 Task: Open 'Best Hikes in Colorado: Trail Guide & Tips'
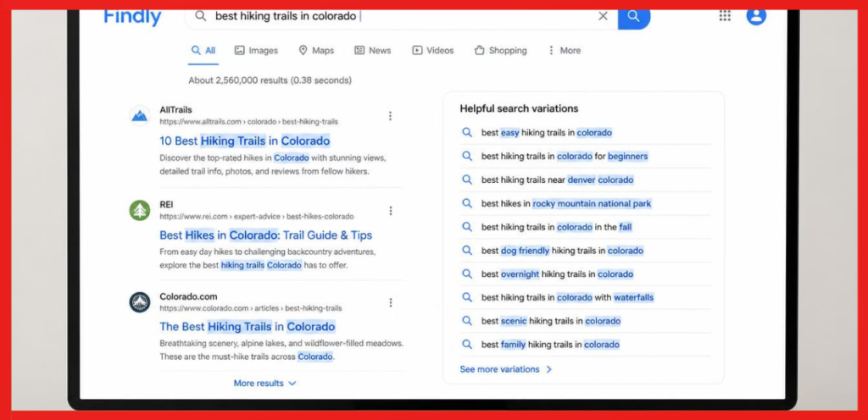pos(265,235)
